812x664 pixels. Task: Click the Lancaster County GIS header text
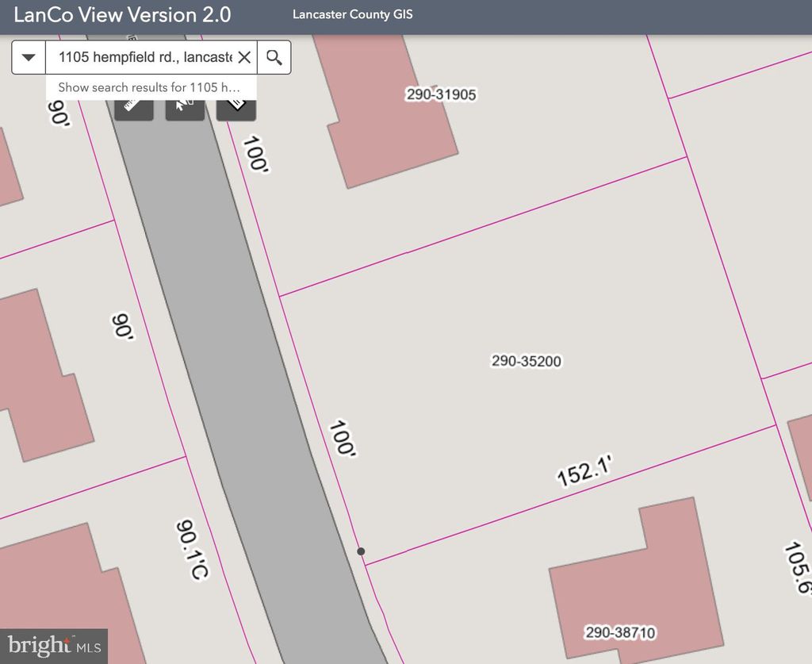(352, 15)
